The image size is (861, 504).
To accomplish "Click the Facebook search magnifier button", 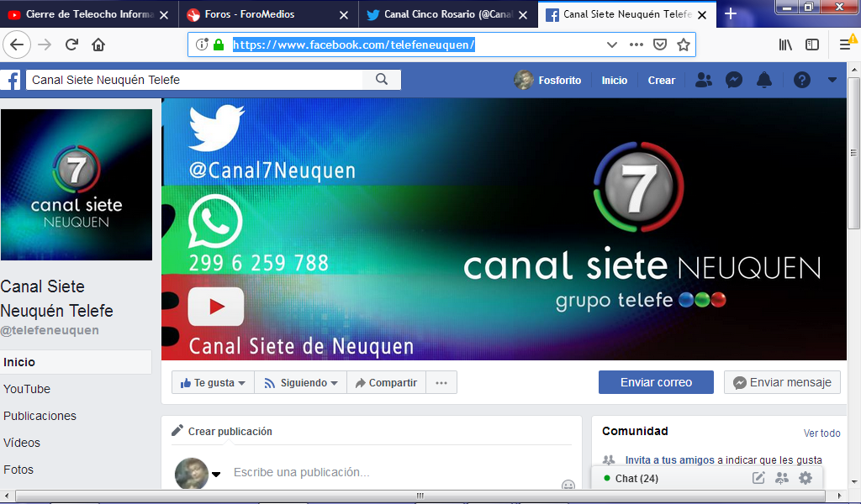I will click(382, 80).
